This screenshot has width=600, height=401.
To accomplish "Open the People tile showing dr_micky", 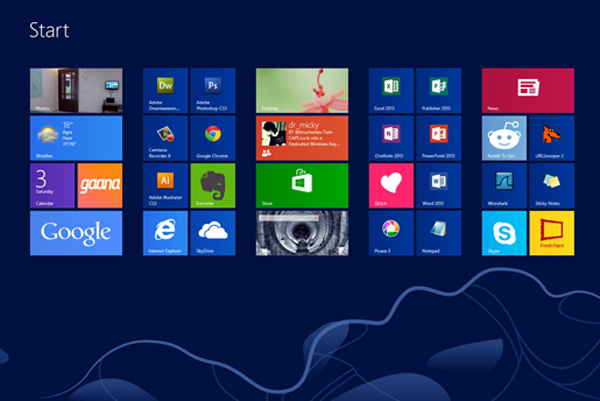I will [302, 138].
